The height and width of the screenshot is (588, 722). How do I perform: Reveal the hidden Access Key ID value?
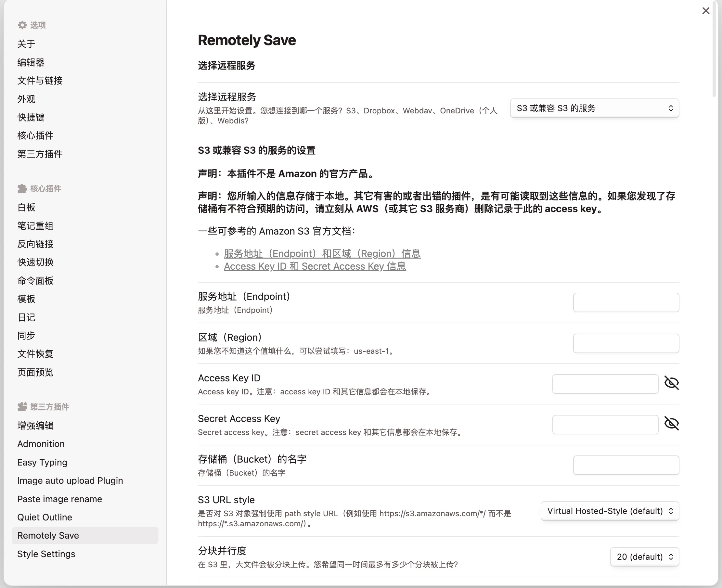click(x=671, y=383)
